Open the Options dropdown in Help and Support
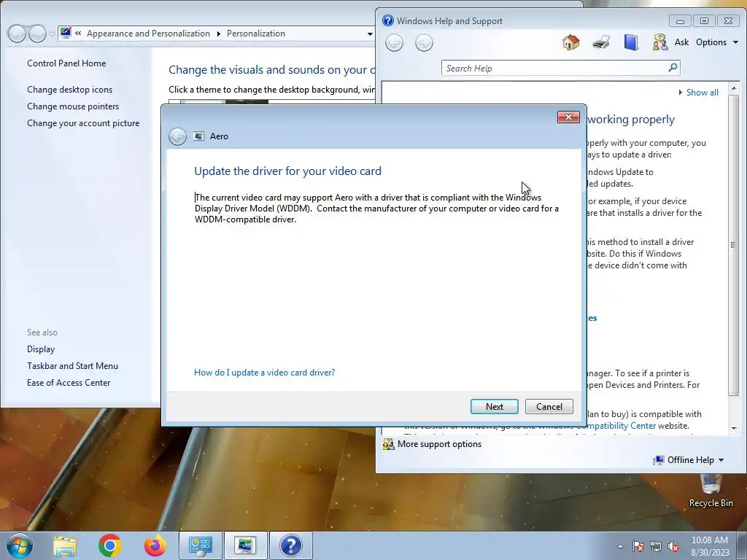The width and height of the screenshot is (747, 560). (x=717, y=42)
